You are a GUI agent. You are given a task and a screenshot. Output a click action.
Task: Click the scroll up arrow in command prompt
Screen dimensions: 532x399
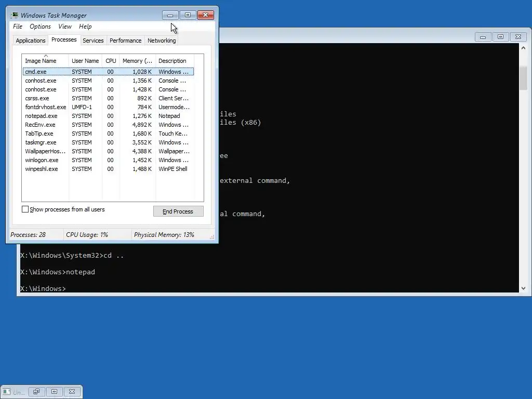[523, 48]
